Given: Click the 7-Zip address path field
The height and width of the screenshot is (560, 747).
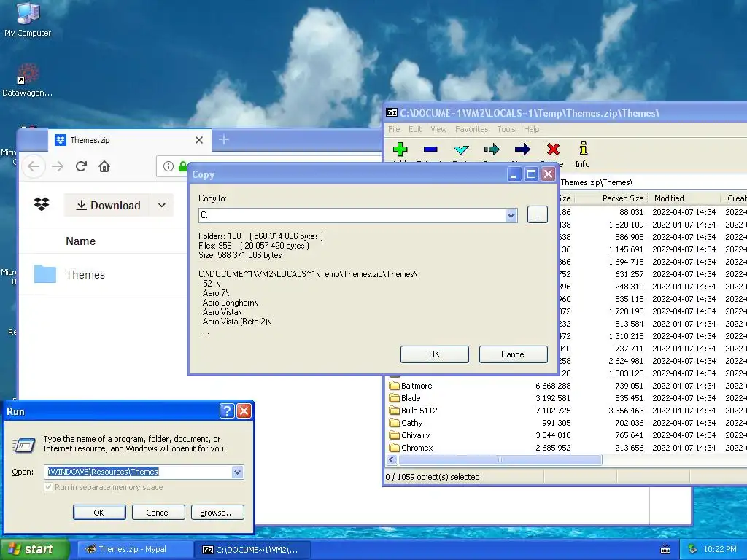Looking at the screenshot, I should [x=653, y=182].
